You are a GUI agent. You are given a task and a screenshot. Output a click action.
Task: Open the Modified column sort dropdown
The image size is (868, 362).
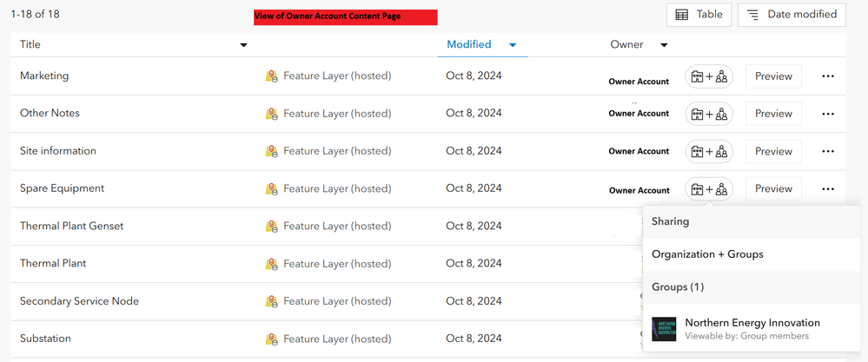(513, 45)
